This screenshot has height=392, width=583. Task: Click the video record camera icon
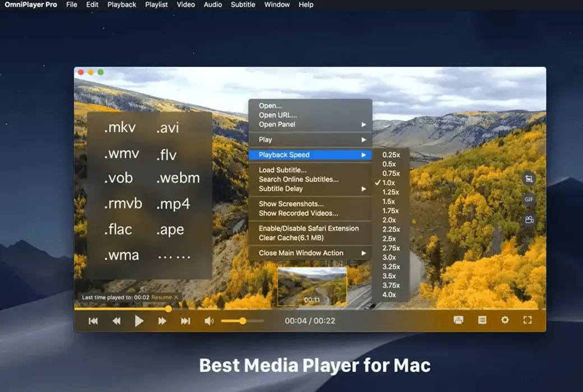pos(529,220)
